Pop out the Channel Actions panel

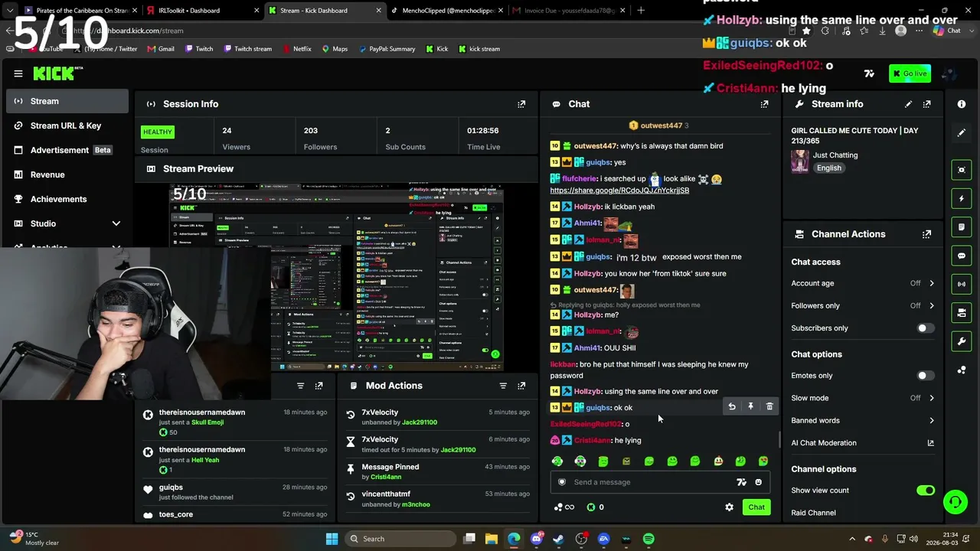(x=926, y=234)
